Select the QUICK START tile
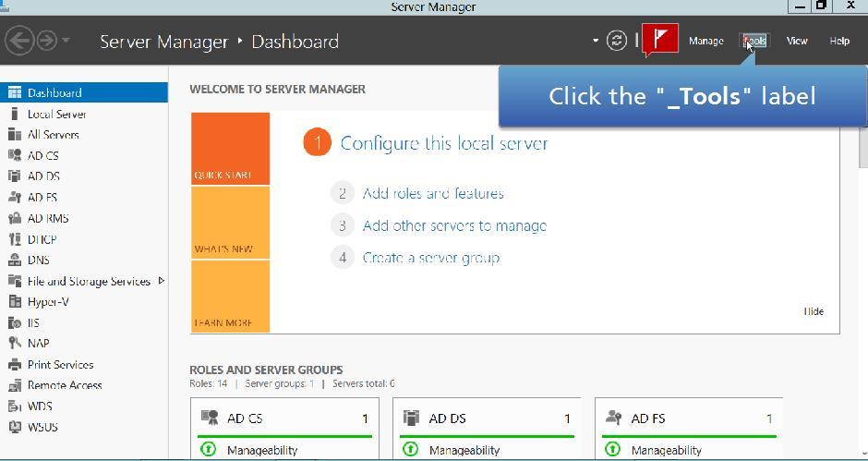 [x=230, y=149]
